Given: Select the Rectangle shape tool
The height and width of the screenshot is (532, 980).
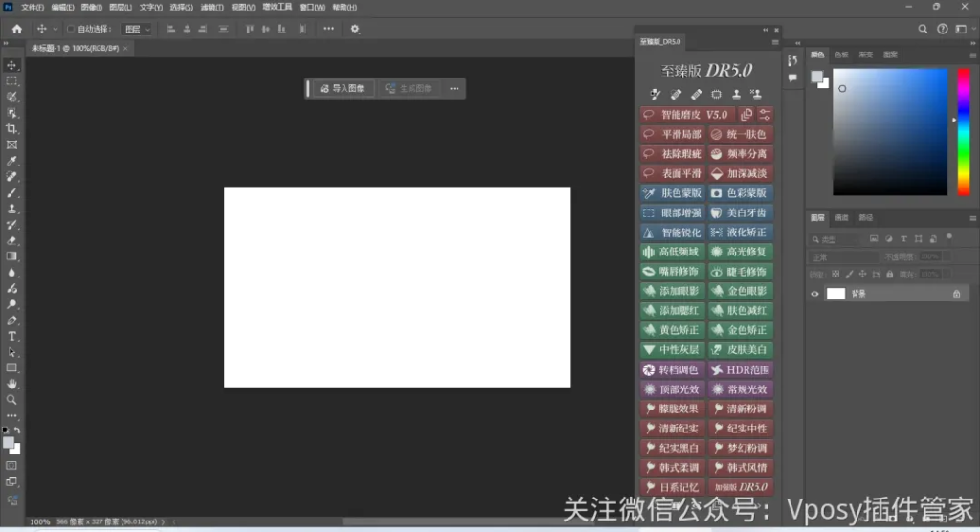Looking at the screenshot, I should (x=11, y=367).
